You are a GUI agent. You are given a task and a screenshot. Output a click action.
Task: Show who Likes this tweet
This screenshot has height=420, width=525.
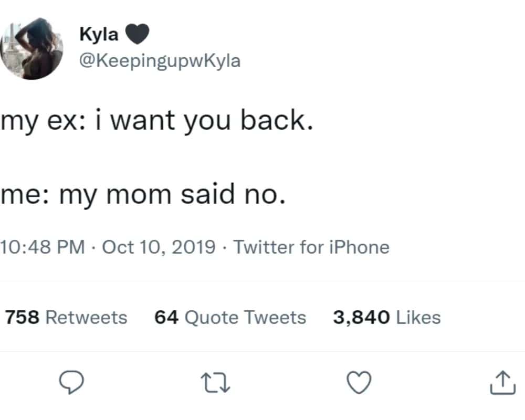(x=418, y=317)
